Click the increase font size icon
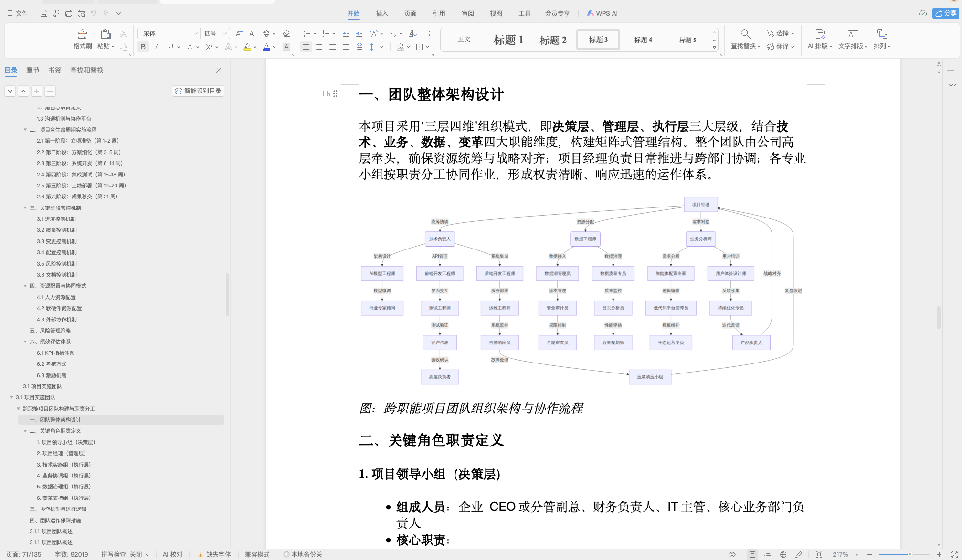962x560 pixels. click(x=239, y=33)
